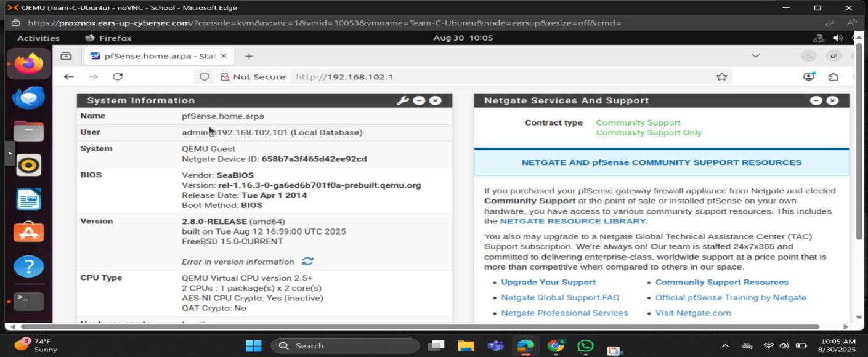
Task: Open Activities in the Ubuntu top bar
Action: pyautogui.click(x=38, y=38)
